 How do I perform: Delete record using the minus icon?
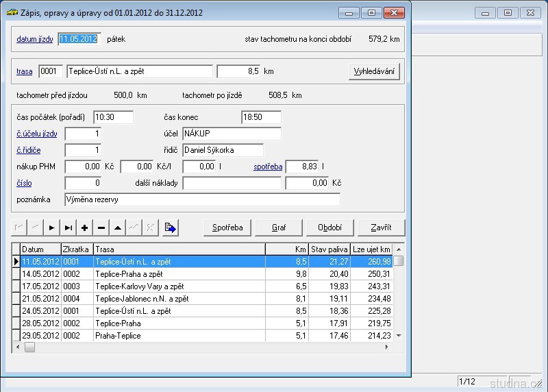point(101,228)
